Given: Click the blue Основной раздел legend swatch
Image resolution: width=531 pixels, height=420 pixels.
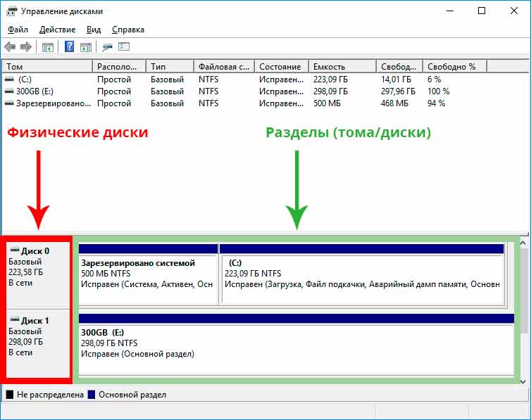Looking at the screenshot, I should click(x=92, y=395).
